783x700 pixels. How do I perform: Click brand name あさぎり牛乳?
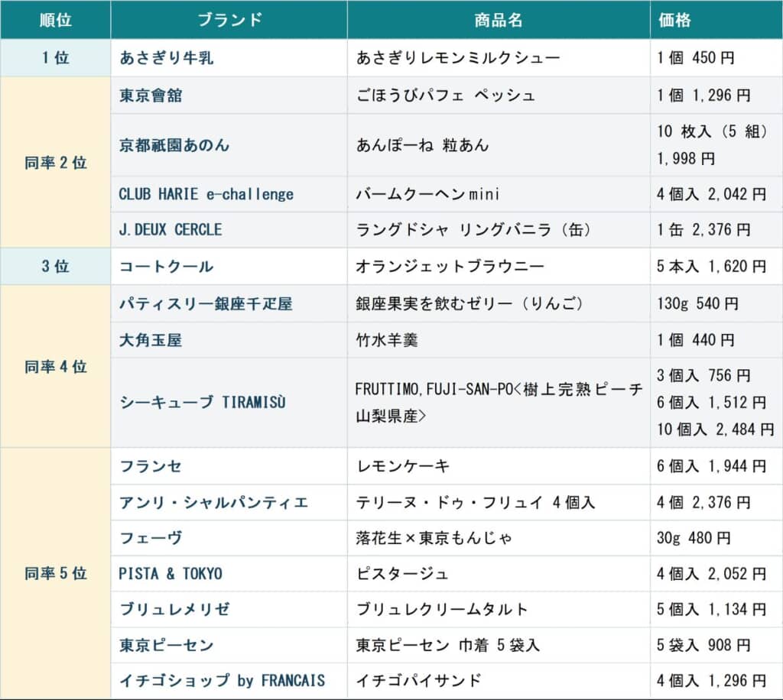[x=166, y=58]
